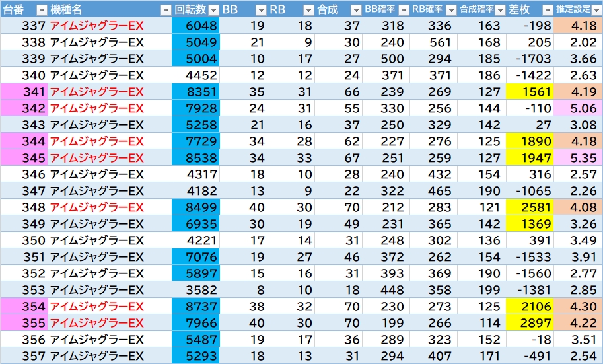The height and width of the screenshot is (364, 603).
Task: Select the pink machine number cell 344
Action: [24, 141]
